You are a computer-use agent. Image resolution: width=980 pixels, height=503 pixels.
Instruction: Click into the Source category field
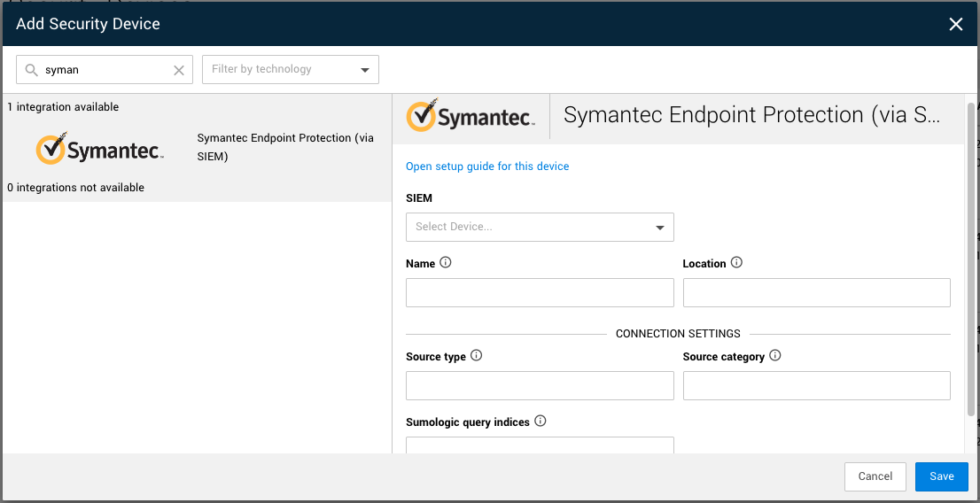tap(817, 385)
